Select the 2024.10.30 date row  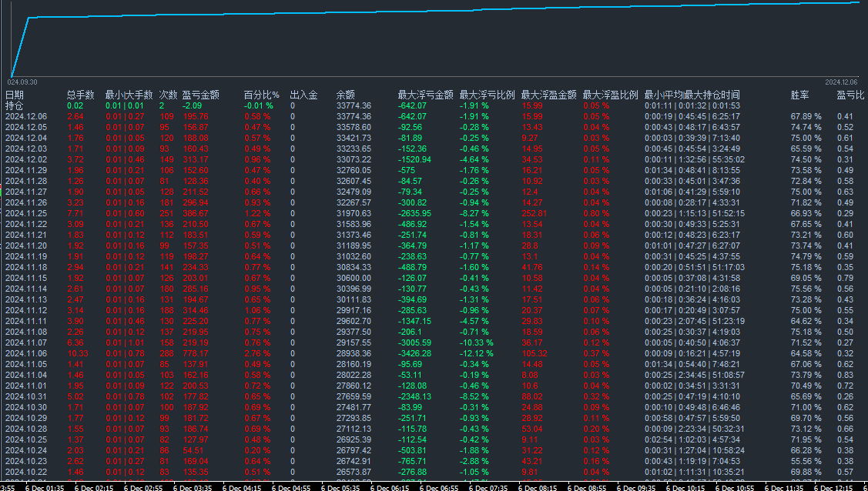[26, 408]
